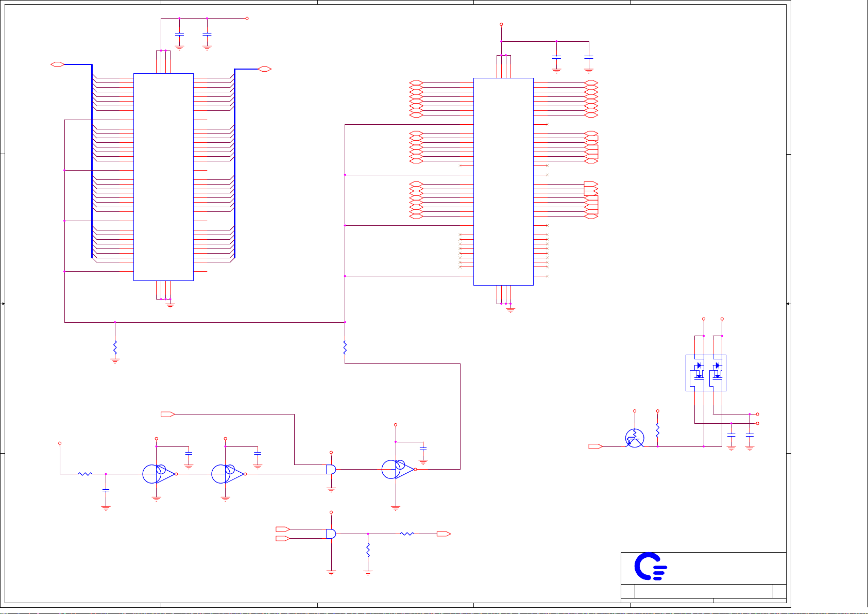This screenshot has height=614, width=868.
Task: Click bus port left of the left IC
Action: click(58, 64)
